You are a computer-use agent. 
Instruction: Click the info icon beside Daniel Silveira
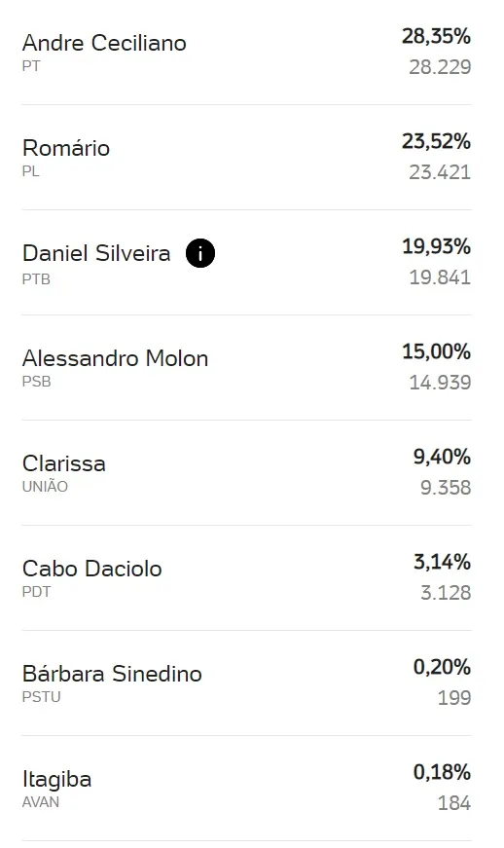pyautogui.click(x=199, y=253)
